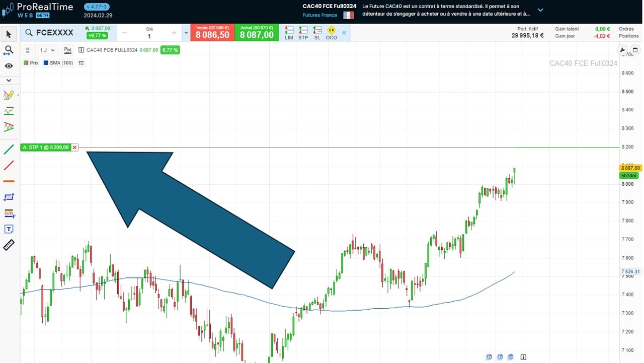The height and width of the screenshot is (363, 644).
Task: Click the 5h34m countdown label
Action: coord(629,175)
